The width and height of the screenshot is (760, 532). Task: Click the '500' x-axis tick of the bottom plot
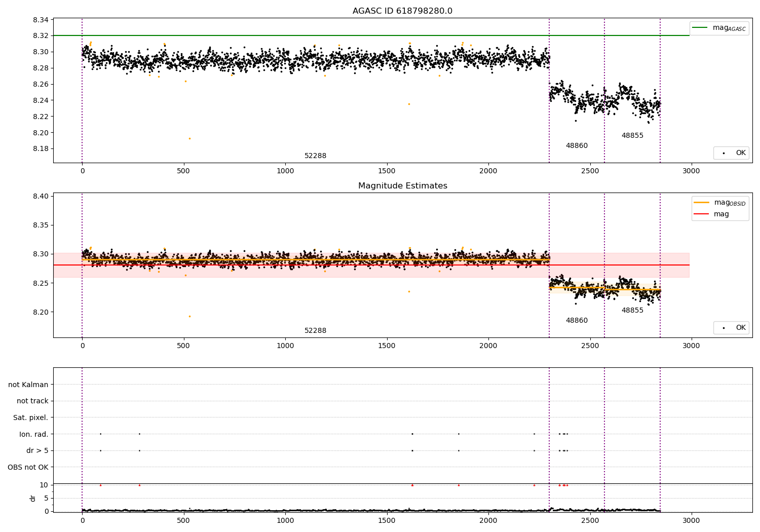pos(183,521)
